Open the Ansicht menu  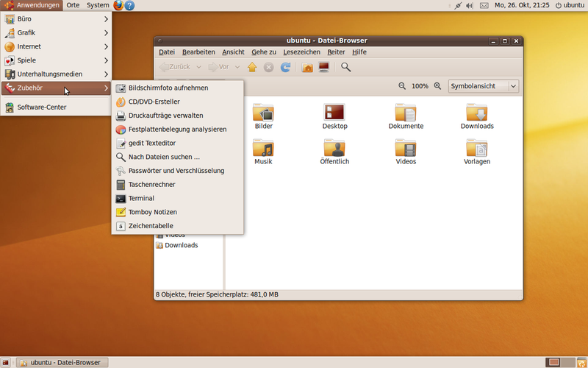tap(233, 52)
